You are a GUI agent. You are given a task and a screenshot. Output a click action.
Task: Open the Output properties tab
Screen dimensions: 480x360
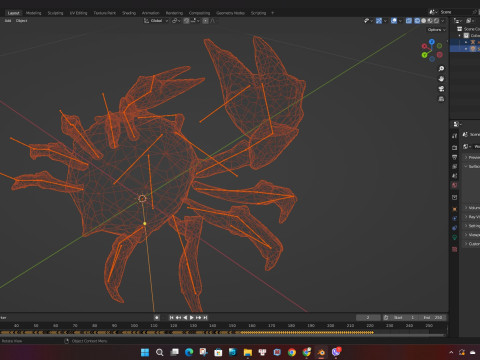(x=454, y=157)
